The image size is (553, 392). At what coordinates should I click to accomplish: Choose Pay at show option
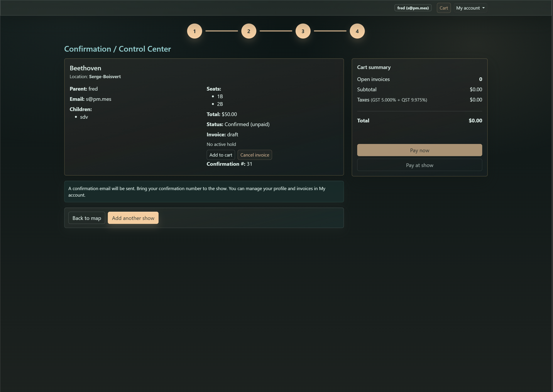(x=419, y=165)
